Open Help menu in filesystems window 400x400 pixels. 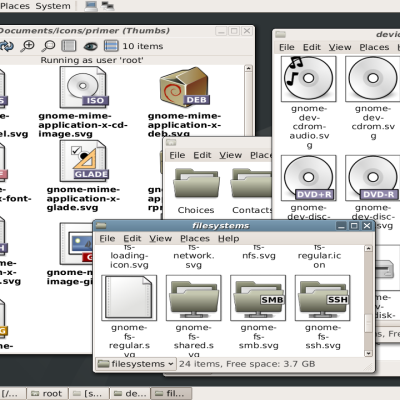(229, 239)
